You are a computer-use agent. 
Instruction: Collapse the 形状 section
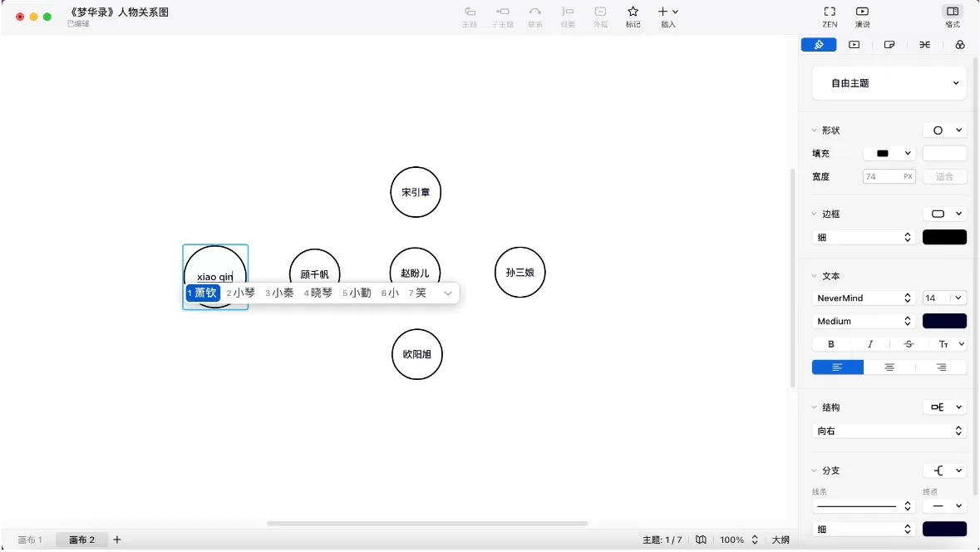click(815, 130)
